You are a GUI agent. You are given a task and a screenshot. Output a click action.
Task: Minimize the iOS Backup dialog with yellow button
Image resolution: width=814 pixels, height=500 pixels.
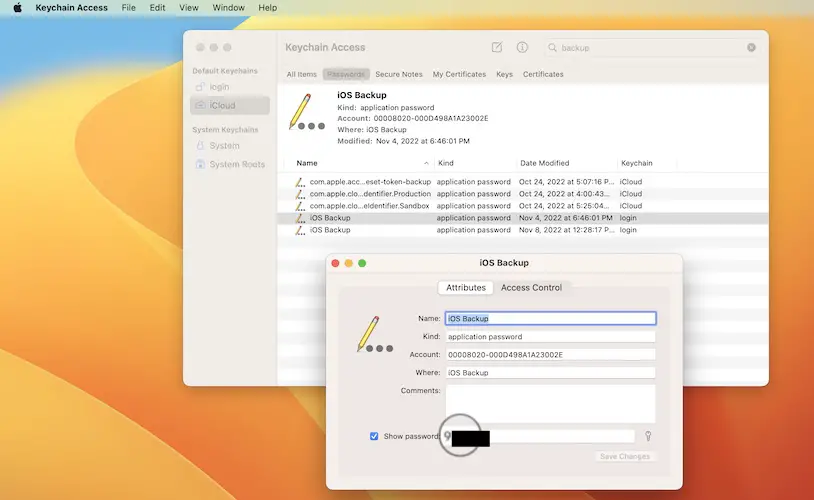point(349,263)
